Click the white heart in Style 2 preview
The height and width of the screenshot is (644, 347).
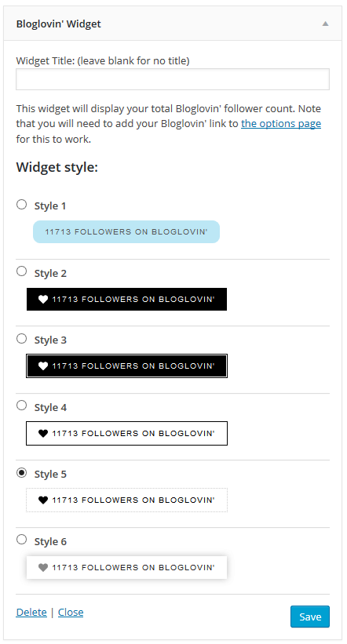(x=43, y=300)
